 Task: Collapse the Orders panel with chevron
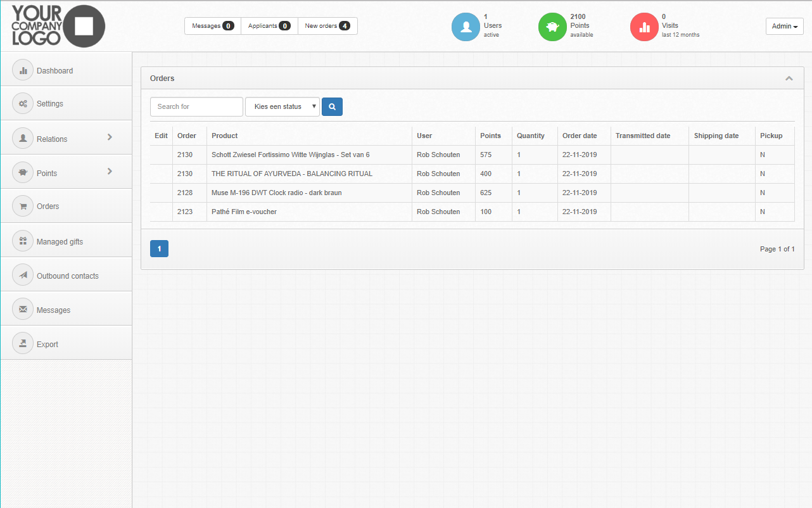[x=789, y=79]
